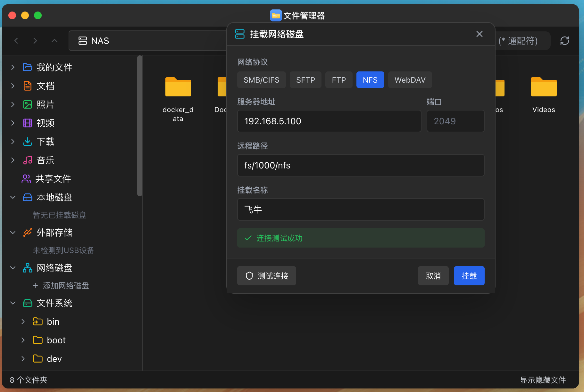Click the Music (音乐) sidebar icon
Viewport: 584px width, 392px height.
click(28, 160)
